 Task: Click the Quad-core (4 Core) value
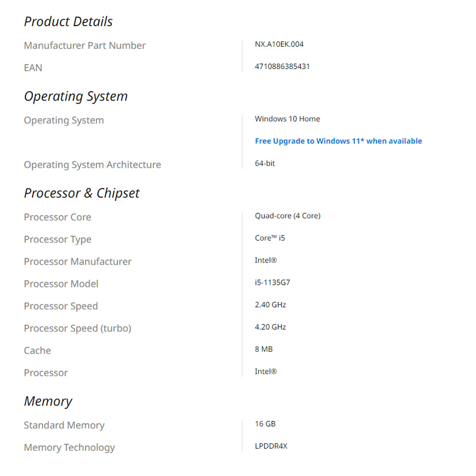287,216
